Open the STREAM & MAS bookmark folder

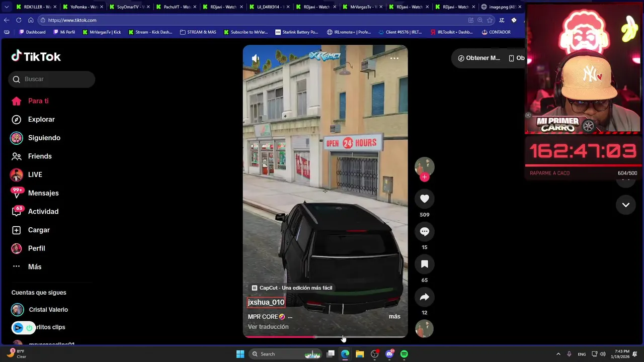click(x=198, y=32)
